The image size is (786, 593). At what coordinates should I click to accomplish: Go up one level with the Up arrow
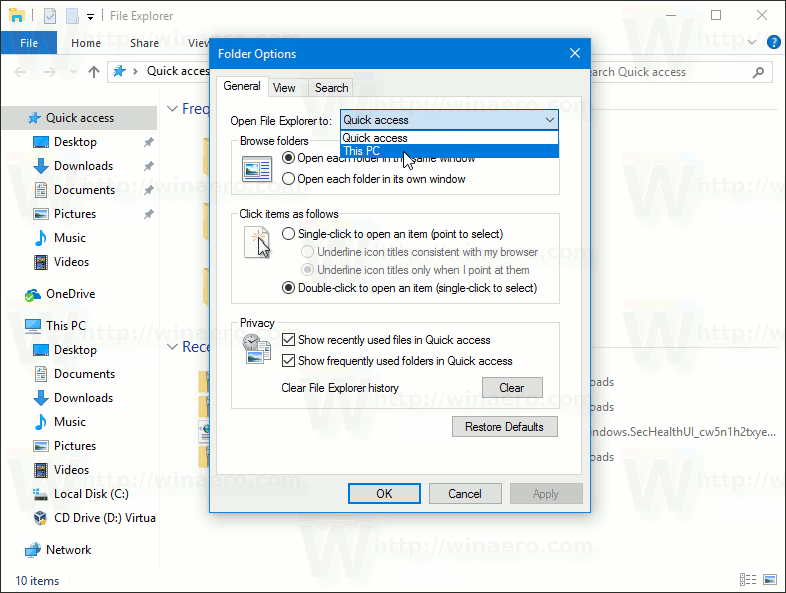94,72
